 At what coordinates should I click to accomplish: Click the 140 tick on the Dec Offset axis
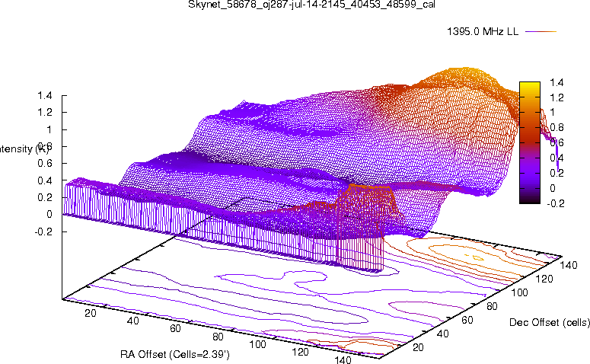(x=569, y=265)
